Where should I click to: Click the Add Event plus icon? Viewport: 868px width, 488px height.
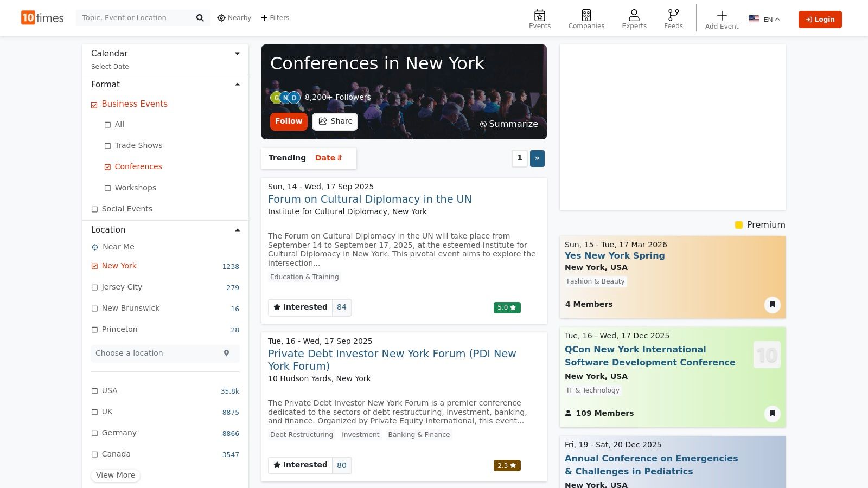pos(722,16)
